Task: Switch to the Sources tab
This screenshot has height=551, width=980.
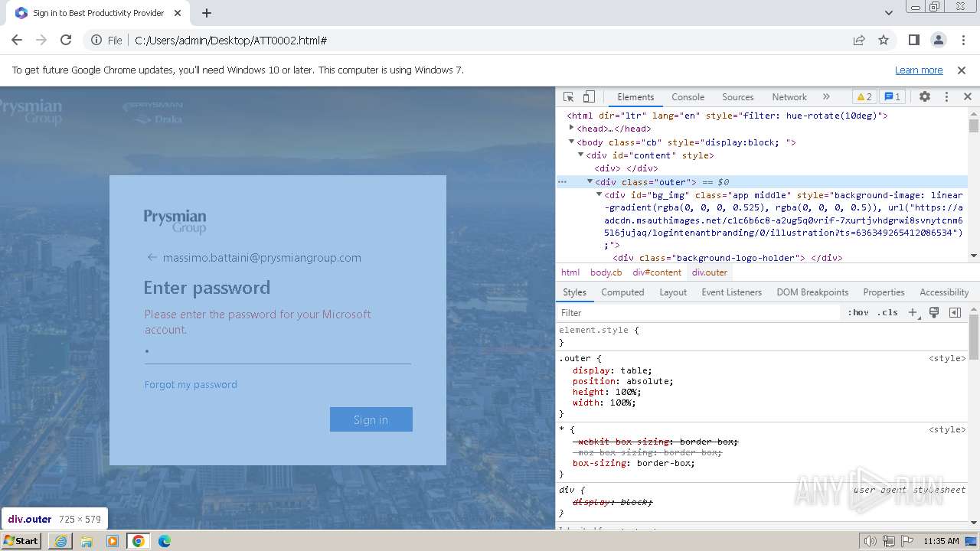Action: coord(738,97)
